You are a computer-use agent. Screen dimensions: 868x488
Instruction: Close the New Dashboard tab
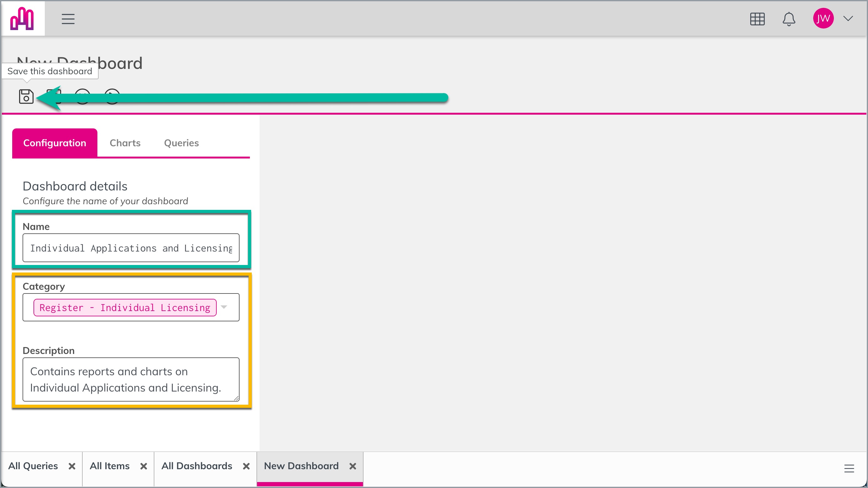[353, 466]
